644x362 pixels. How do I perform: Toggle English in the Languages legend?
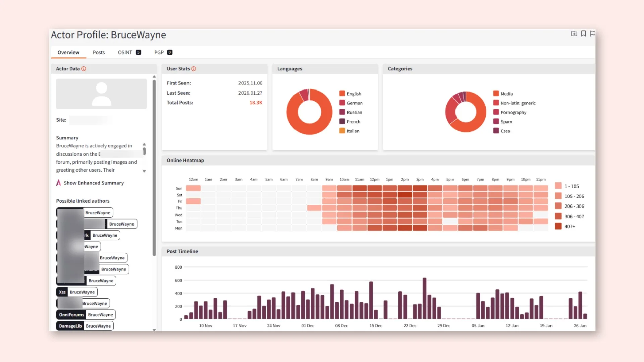click(354, 94)
